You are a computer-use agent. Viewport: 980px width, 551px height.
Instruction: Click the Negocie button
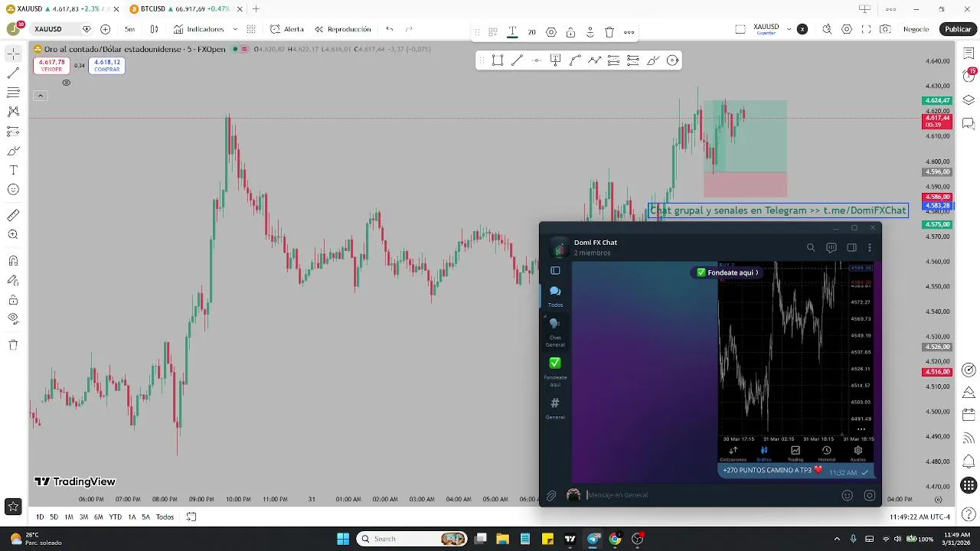point(916,29)
